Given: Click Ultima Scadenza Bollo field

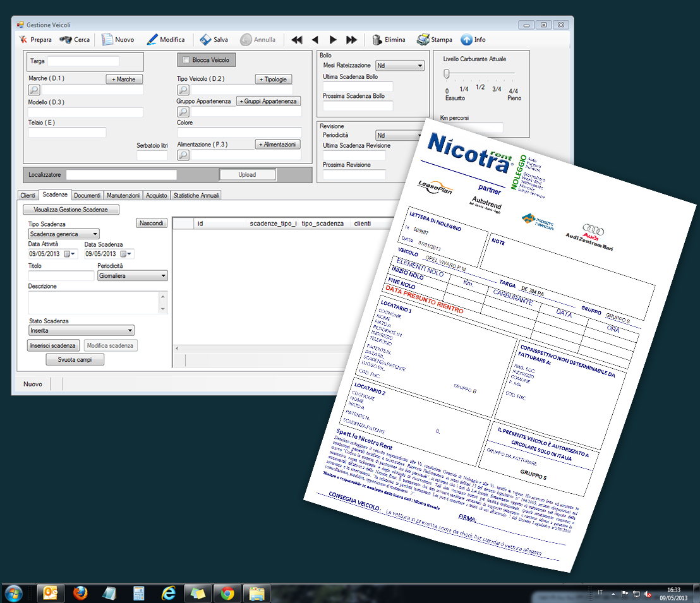Looking at the screenshot, I should (x=358, y=87).
